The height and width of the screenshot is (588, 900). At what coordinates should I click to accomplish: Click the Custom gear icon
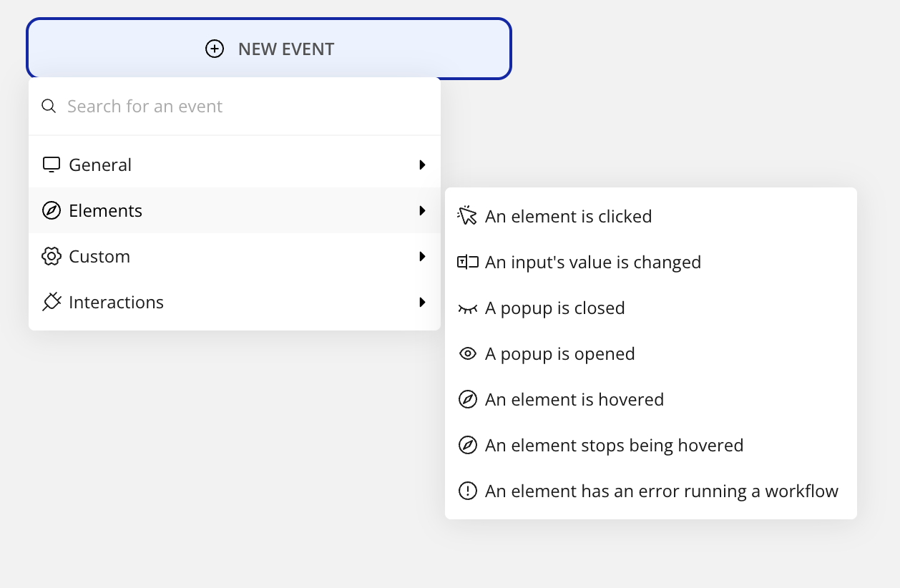coord(52,256)
